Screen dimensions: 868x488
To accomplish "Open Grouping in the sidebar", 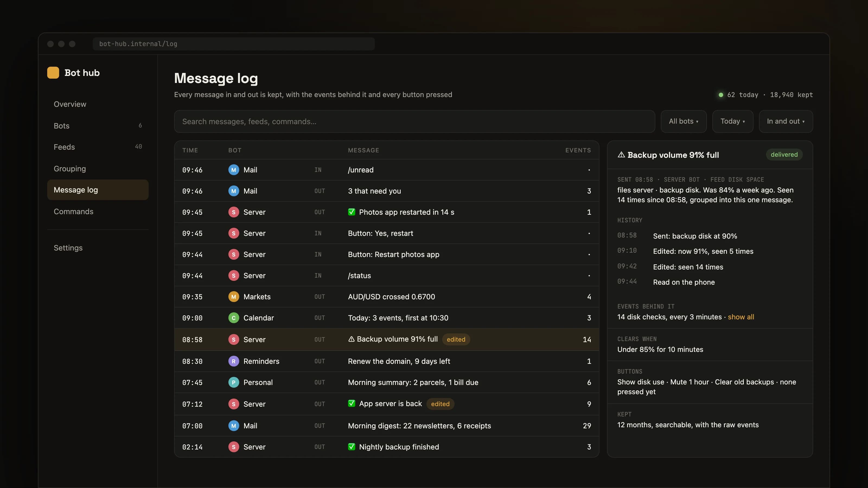I will [98, 168].
